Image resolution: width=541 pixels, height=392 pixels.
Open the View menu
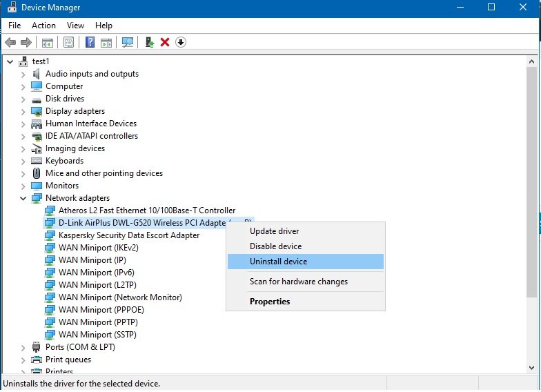coord(75,26)
